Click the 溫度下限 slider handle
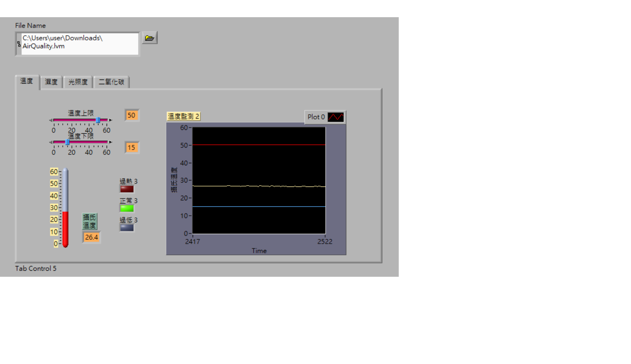 point(67,142)
